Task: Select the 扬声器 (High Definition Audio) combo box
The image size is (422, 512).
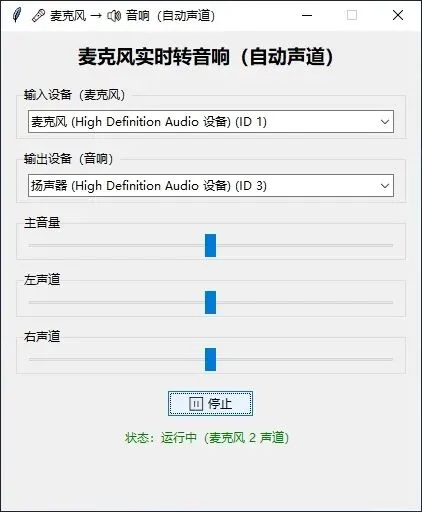Action: [x=211, y=185]
